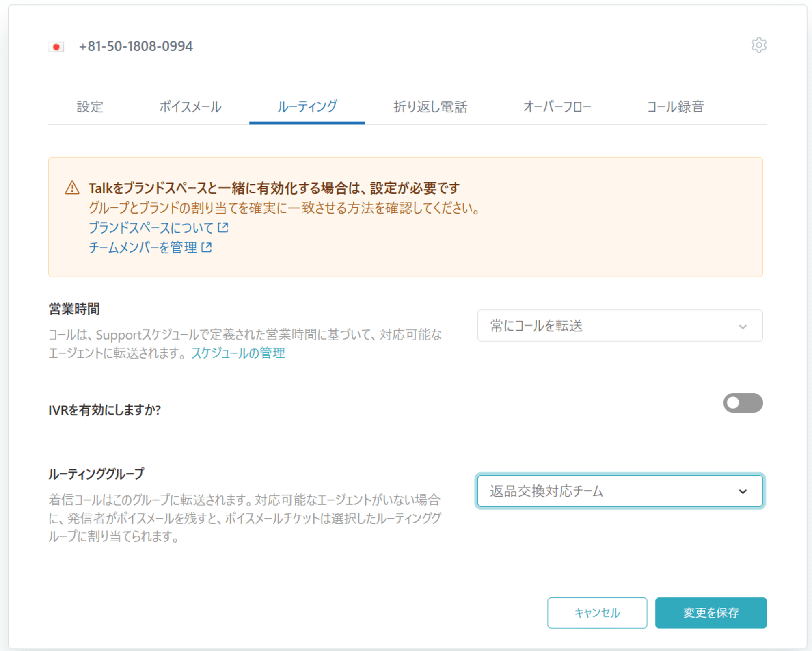Click external link icon beside ブランドスペースについて
The height and width of the screenshot is (651, 812).
coord(223,227)
